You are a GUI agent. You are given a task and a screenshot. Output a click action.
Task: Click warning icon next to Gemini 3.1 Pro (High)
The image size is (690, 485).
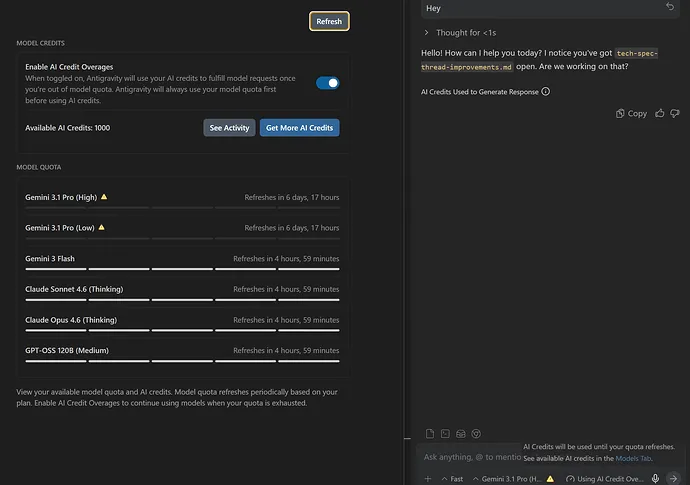[104, 197]
